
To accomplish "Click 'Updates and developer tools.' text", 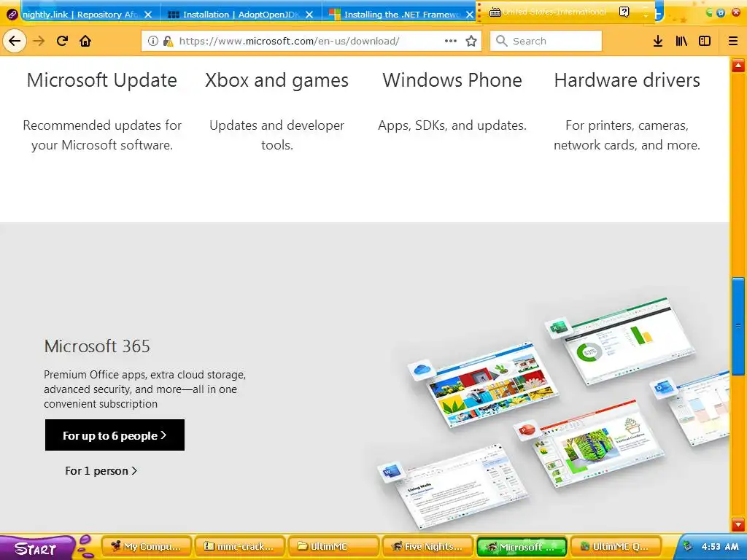I will 276,135.
